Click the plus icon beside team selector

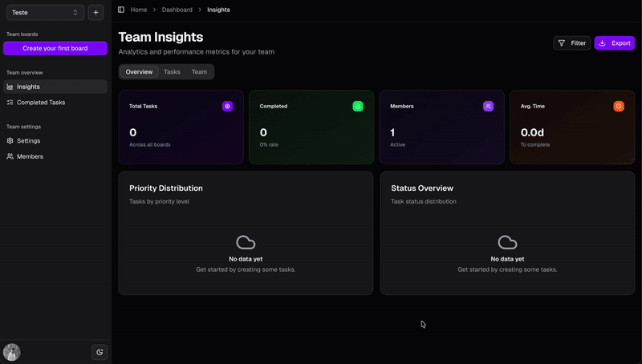tap(95, 12)
